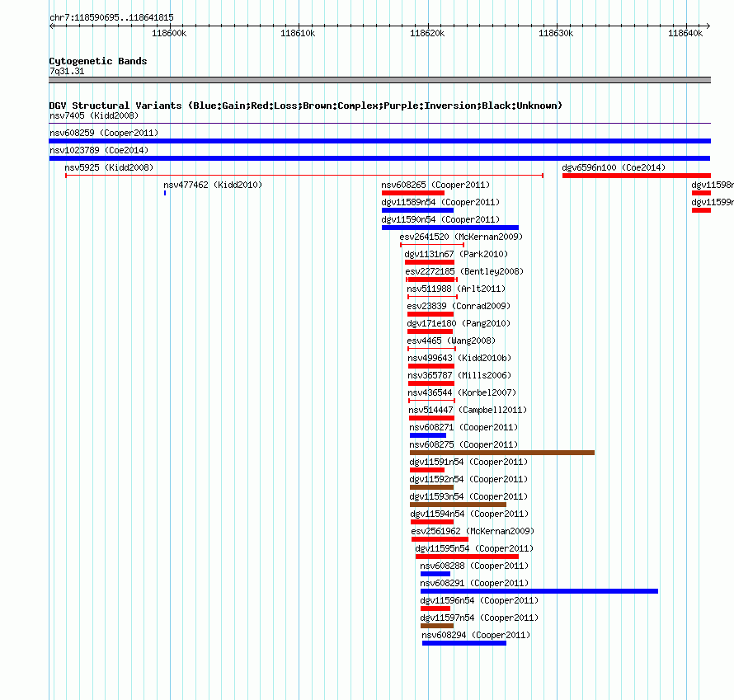Click the Cytogenetic Bands track title

[98, 61]
